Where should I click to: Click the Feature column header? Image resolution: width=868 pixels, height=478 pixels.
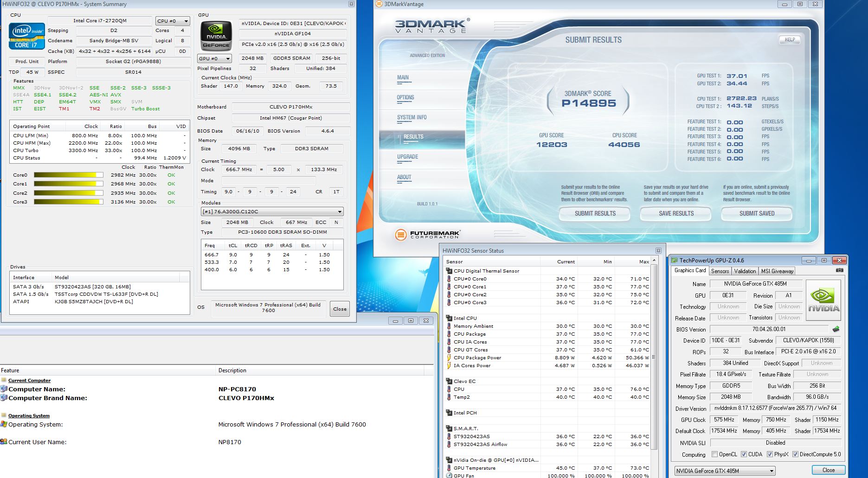click(x=108, y=370)
